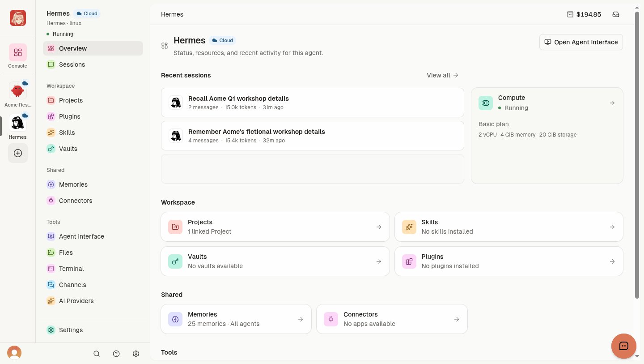Click the Compute chip icon
This screenshot has width=644, height=364.
tap(486, 103)
